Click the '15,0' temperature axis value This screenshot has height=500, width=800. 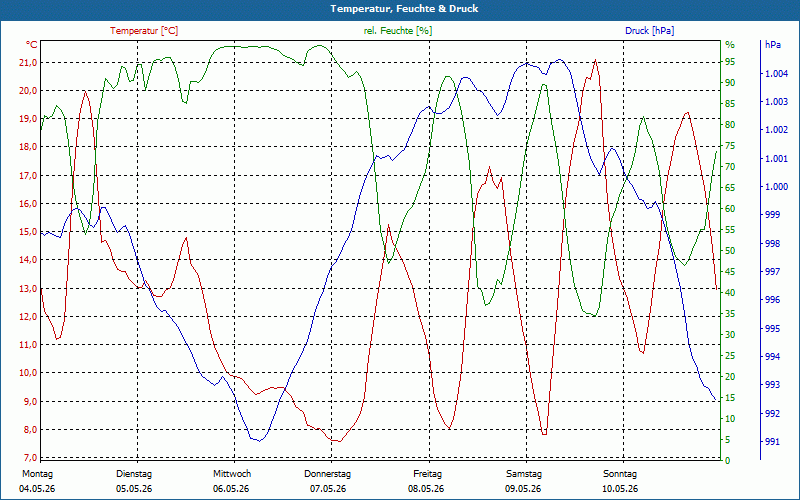[x=28, y=232]
